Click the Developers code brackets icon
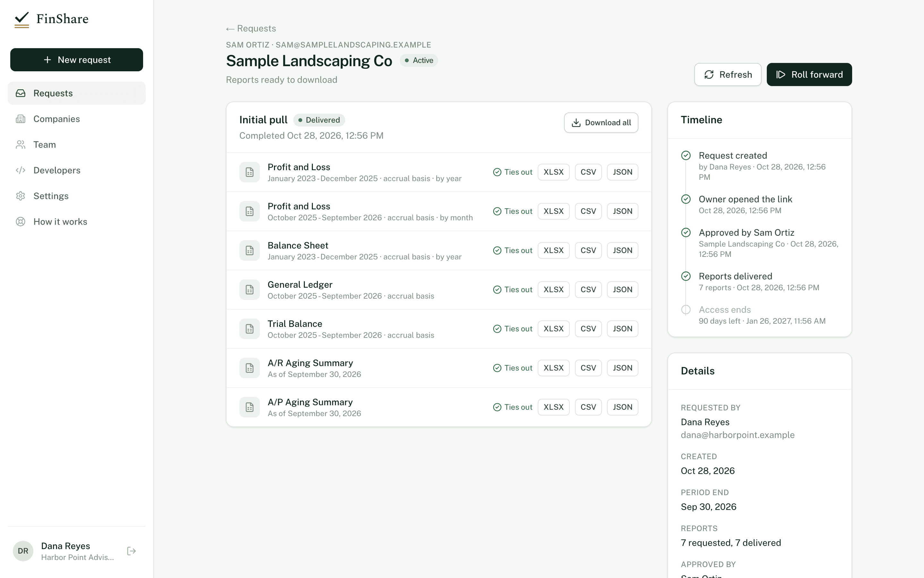Viewport: 924px width, 578px height. [x=21, y=170]
